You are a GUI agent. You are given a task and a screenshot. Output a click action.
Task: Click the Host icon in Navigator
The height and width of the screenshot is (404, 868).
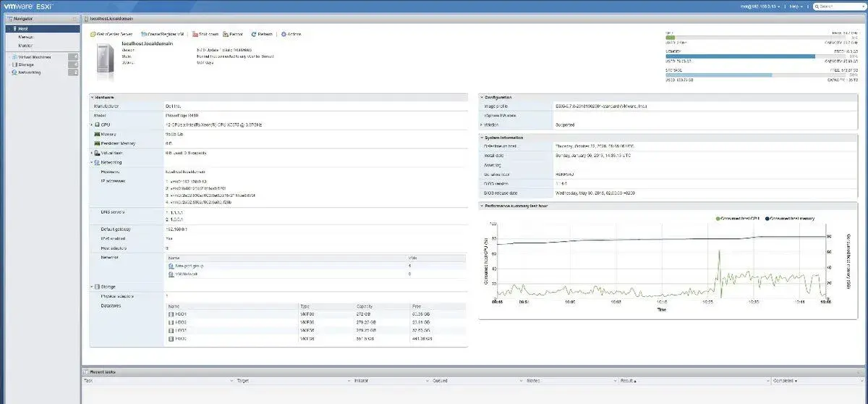pos(14,28)
